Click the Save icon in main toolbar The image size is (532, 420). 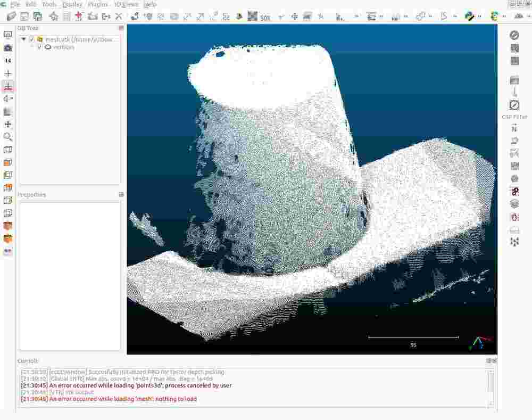(x=24, y=17)
